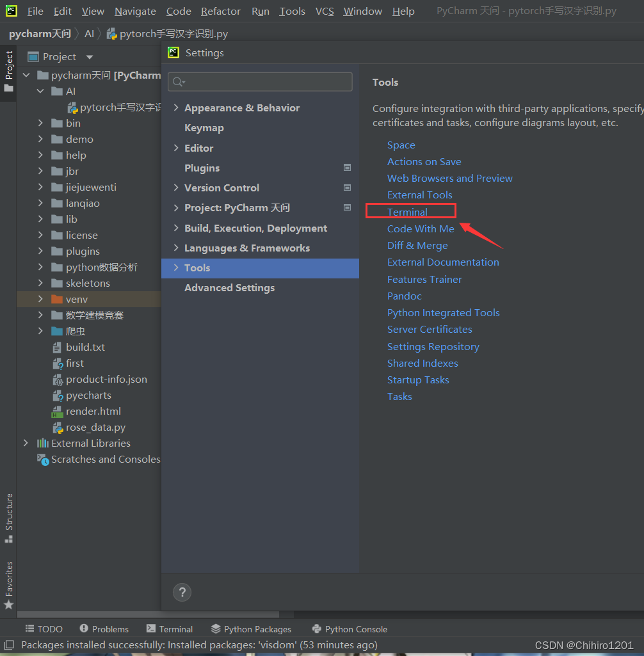Open the Window menu
This screenshot has height=656, width=644.
click(x=362, y=12)
